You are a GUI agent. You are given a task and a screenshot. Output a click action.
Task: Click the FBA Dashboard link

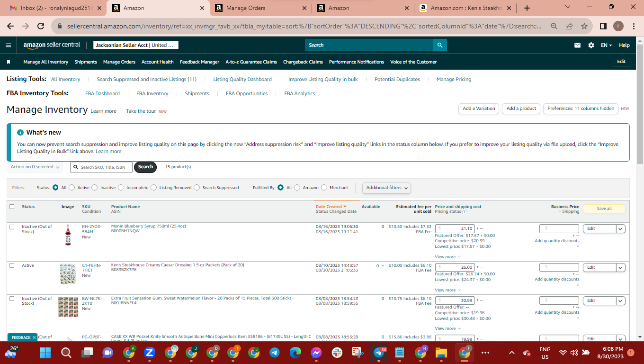103,94
